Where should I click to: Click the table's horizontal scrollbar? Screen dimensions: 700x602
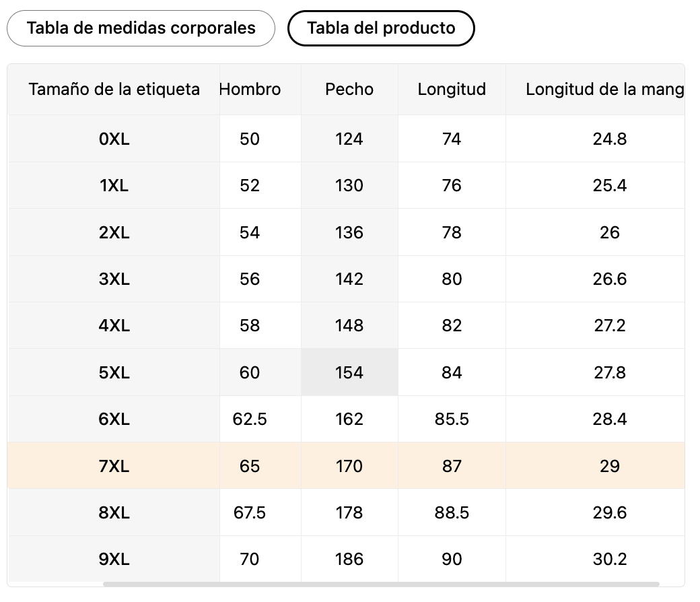pos(381,584)
